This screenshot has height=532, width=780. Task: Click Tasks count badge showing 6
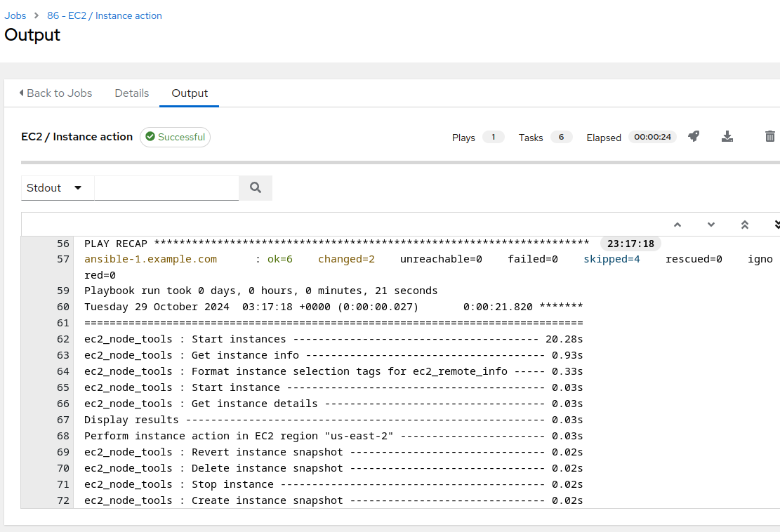point(561,137)
